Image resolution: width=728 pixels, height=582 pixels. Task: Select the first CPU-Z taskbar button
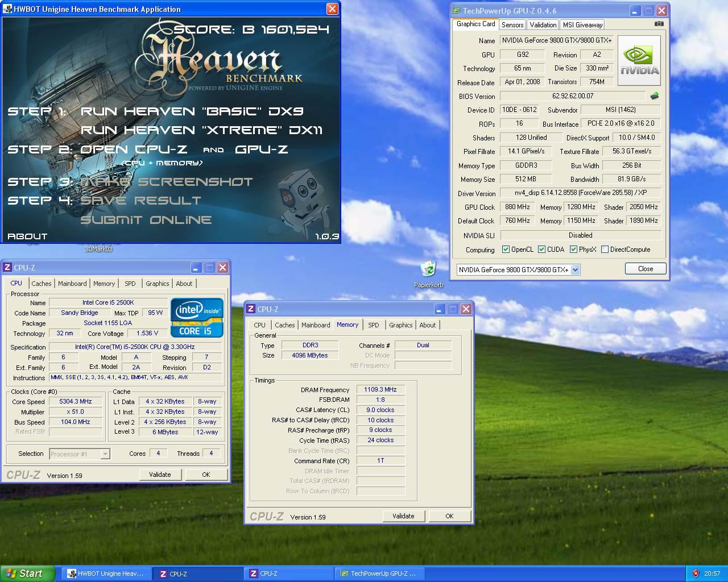pyautogui.click(x=197, y=573)
